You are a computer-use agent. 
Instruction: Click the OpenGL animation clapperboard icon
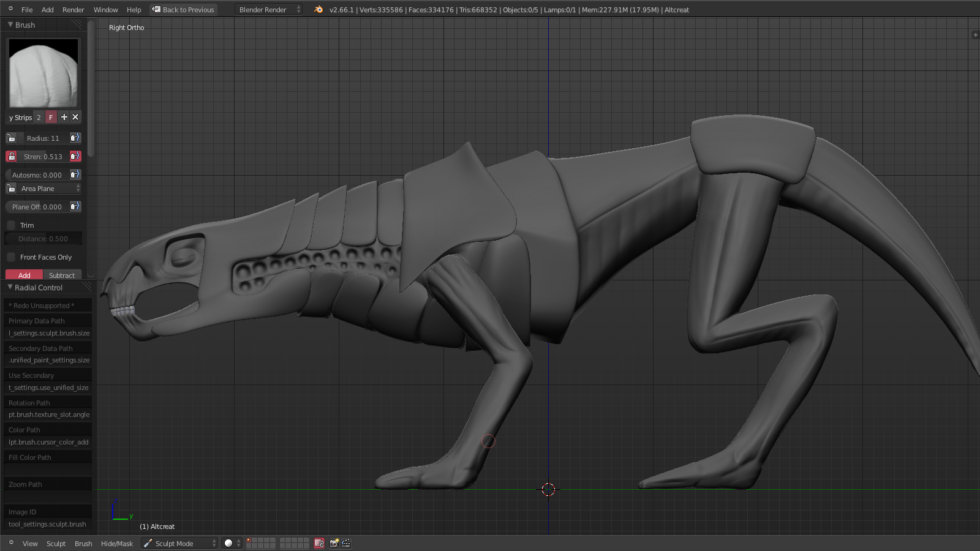click(346, 543)
